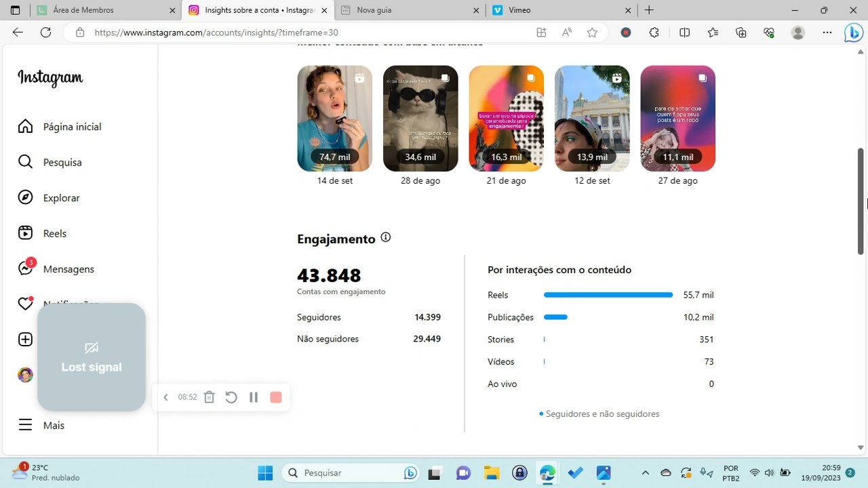Pause the screen recording

point(254,397)
